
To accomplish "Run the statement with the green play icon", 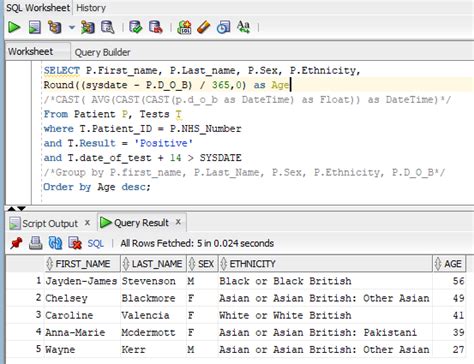I will click(x=14, y=27).
